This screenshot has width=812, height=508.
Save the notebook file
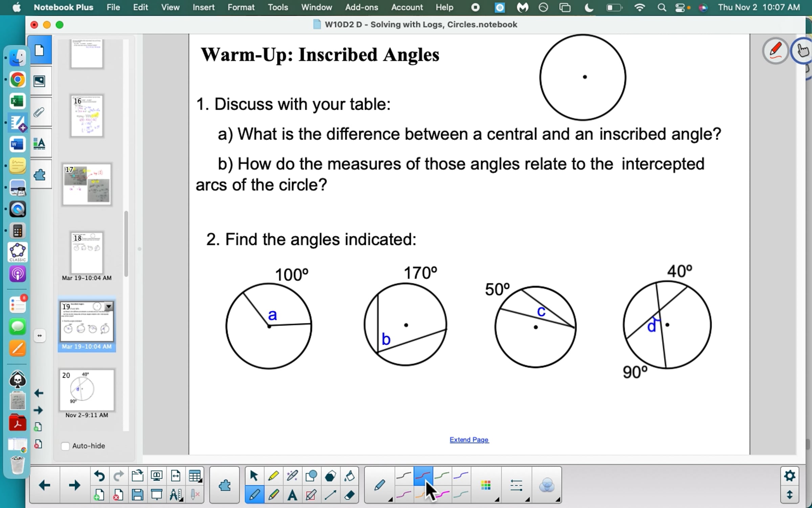[x=137, y=495]
